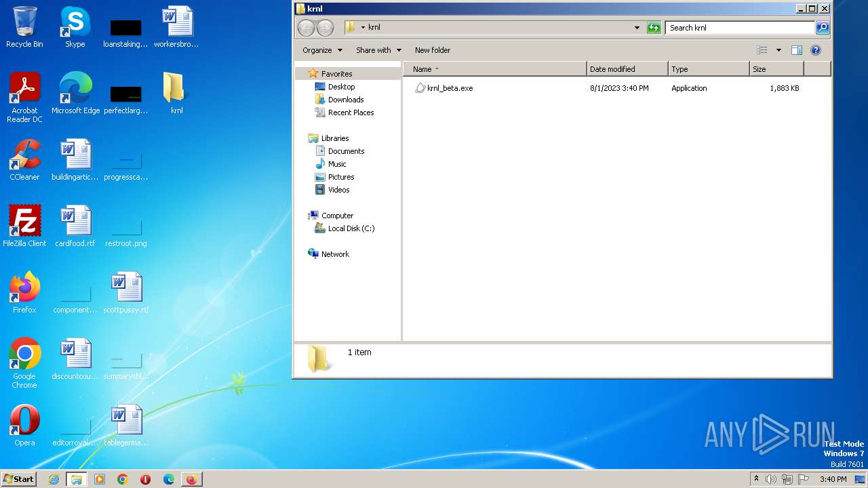Open the krnl folder on the desktop
The width and height of the screenshot is (868, 488).
coord(176,93)
